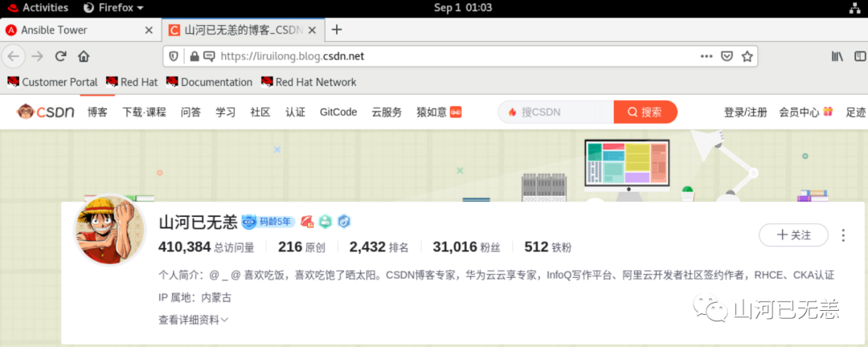Open the Customer Portal bookmark
The height and width of the screenshot is (347, 868).
52,82
